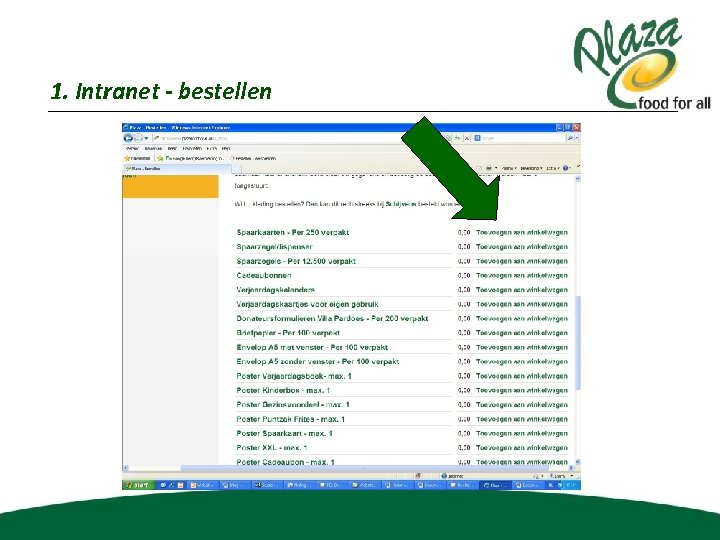Click Toevoegen aan winkelwagen for Cadeaubonnen
This screenshot has height=540, width=720.
(522, 276)
